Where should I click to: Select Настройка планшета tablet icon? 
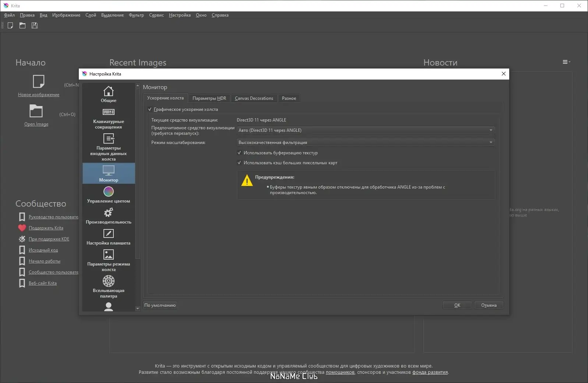[109, 233]
